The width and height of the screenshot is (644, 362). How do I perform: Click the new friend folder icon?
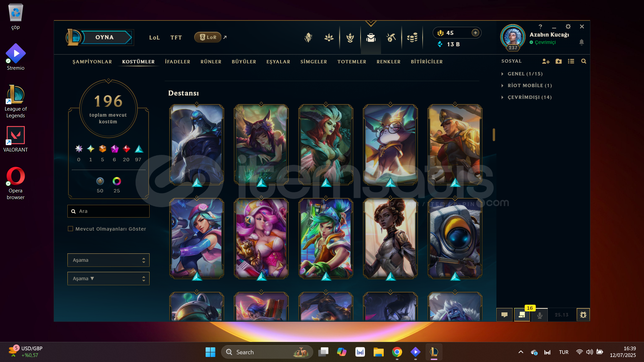click(558, 61)
